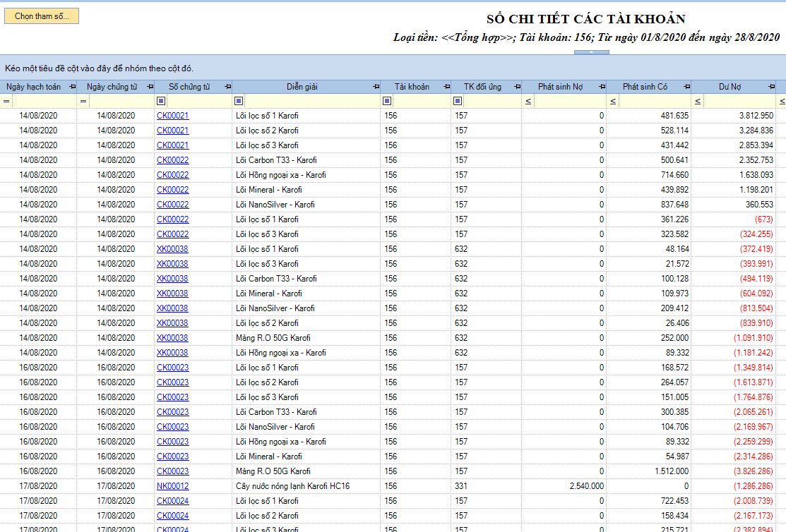The width and height of the screenshot is (786, 532).
Task: Collapse the report header panel arrow
Action: point(591,52)
